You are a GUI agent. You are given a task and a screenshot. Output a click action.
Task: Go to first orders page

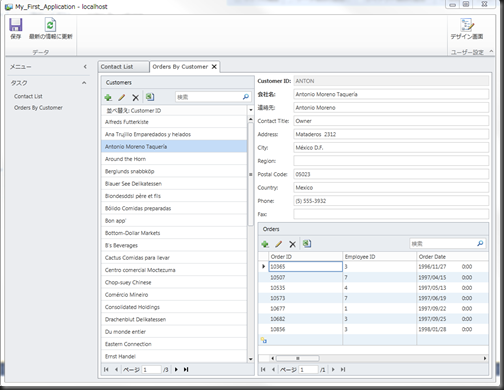[x=263, y=369]
